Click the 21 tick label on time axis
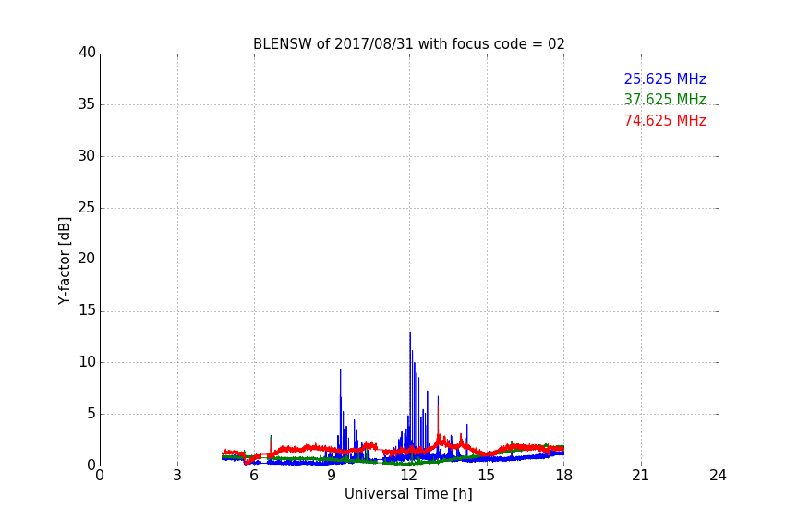 click(x=641, y=476)
